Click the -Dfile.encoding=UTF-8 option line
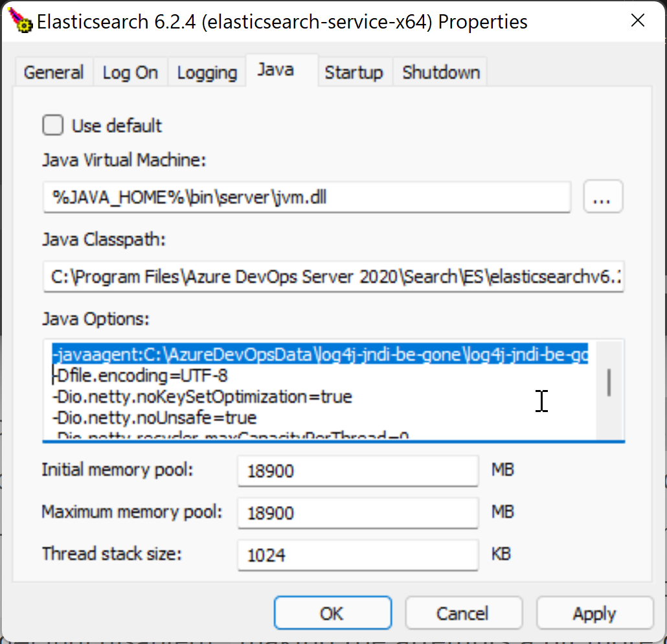 click(x=140, y=375)
